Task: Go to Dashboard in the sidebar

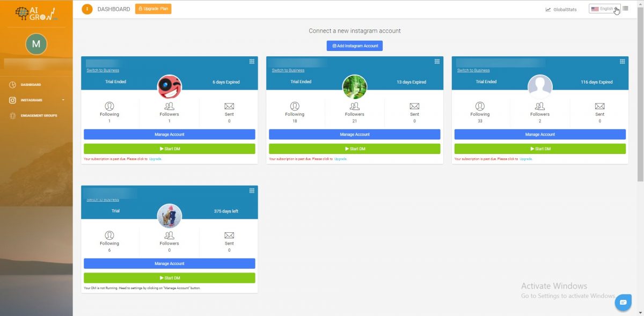Action: (x=31, y=85)
